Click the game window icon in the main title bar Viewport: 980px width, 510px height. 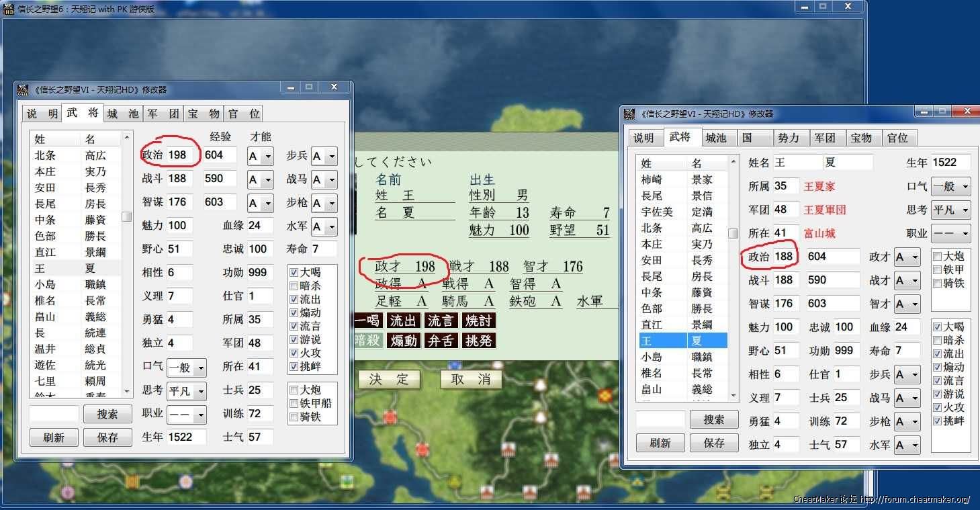[x=9, y=9]
